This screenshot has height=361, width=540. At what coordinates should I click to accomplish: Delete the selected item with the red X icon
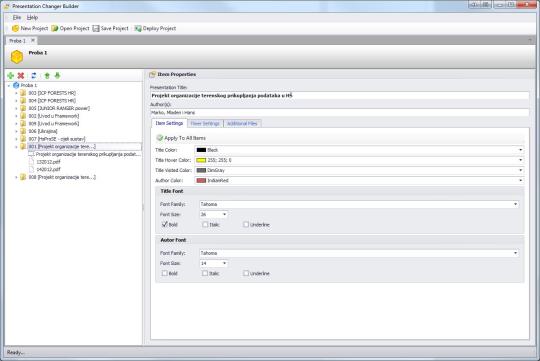pos(21,75)
